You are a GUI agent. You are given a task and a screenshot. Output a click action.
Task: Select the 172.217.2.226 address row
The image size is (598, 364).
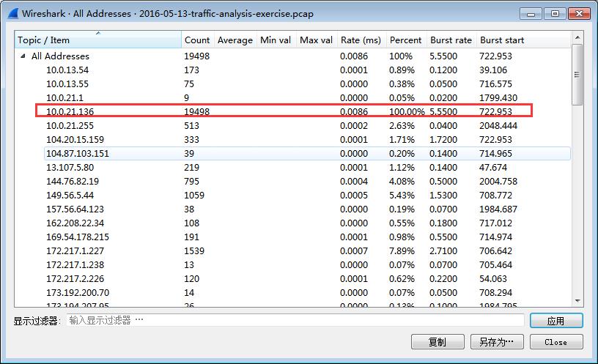tap(292, 278)
